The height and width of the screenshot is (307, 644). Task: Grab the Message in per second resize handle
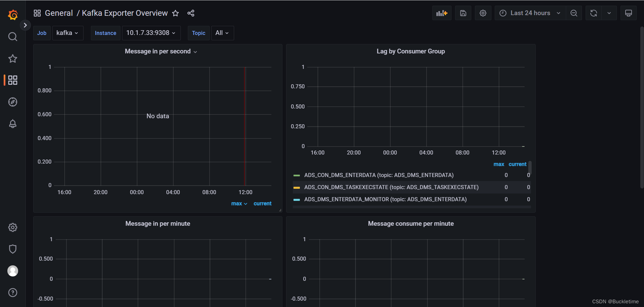click(280, 210)
